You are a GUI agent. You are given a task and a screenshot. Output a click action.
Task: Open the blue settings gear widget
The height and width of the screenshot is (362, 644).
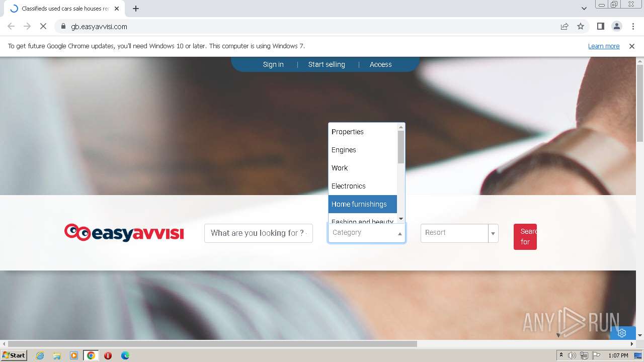(622, 333)
